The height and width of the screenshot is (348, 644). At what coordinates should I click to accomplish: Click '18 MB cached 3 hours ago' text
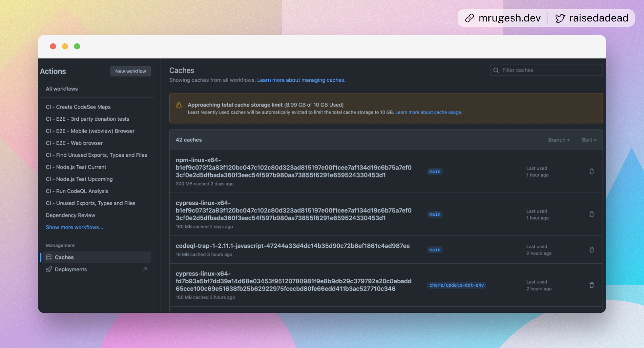[204, 254]
